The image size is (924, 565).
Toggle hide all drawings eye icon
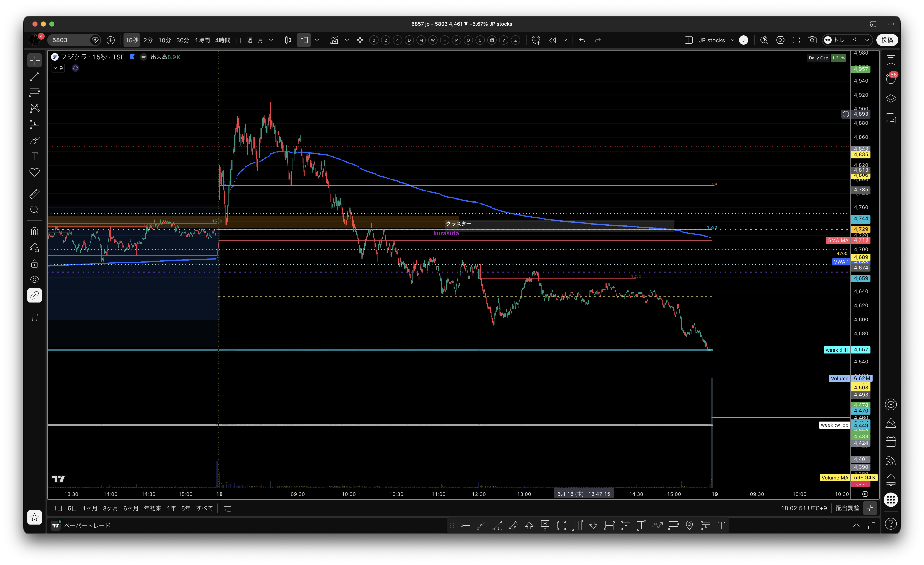click(35, 279)
